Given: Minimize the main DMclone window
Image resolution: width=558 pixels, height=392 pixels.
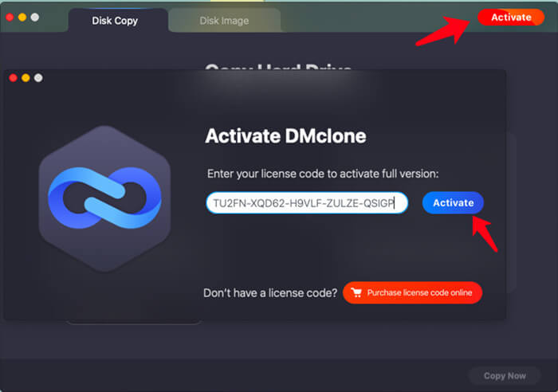Looking at the screenshot, I should pos(22,17).
